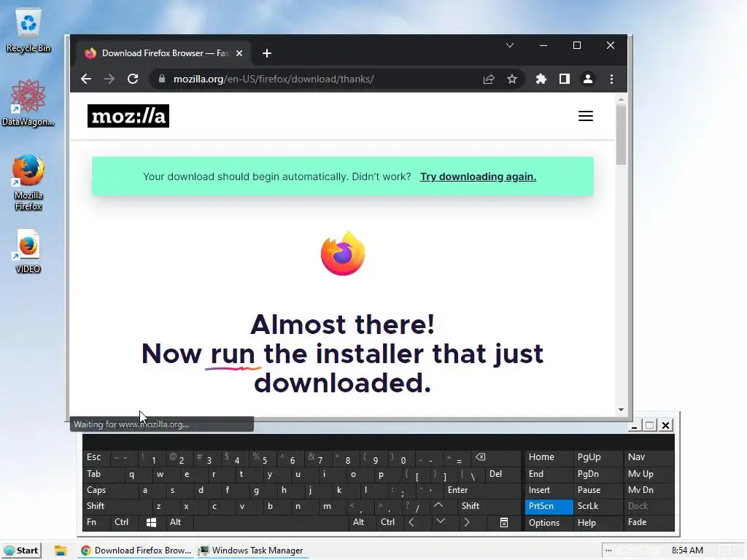Toggle the left Shift key on-screen
Viewport: 747px width, 560px height.
pos(117,506)
